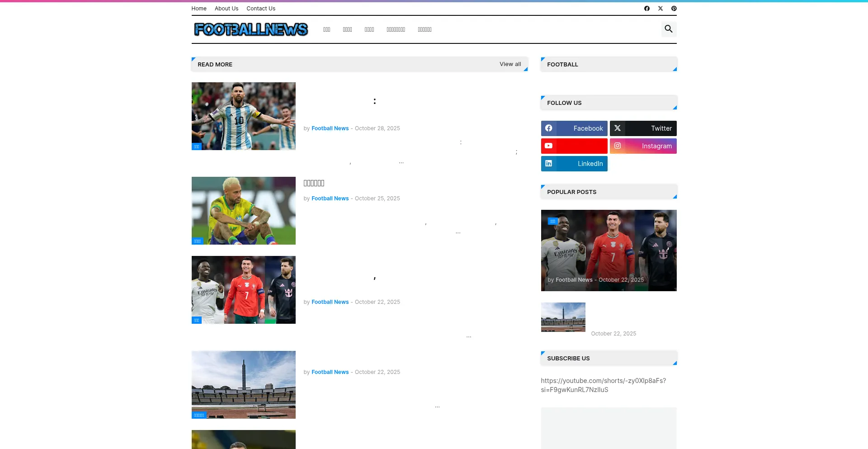Open the large popular post image with Ronaldo

pos(609,250)
